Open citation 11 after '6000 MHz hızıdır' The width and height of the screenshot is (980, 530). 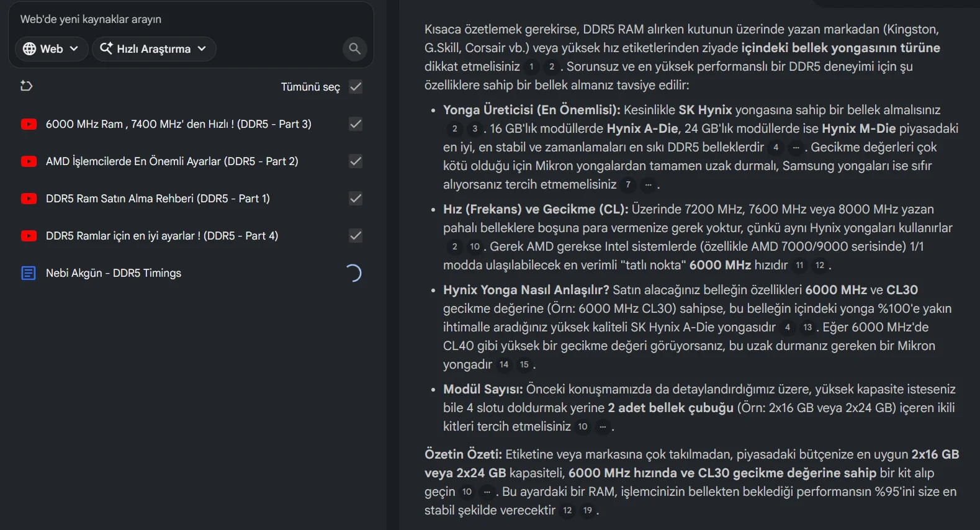point(800,266)
